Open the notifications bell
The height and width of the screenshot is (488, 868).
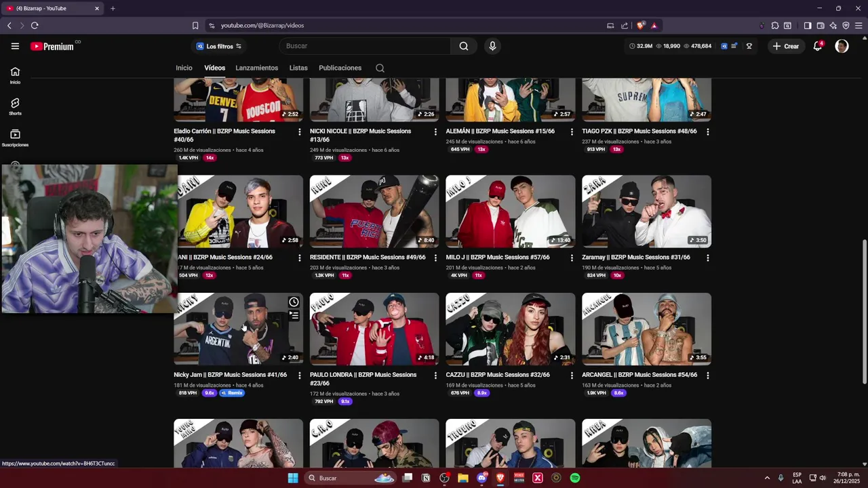818,46
